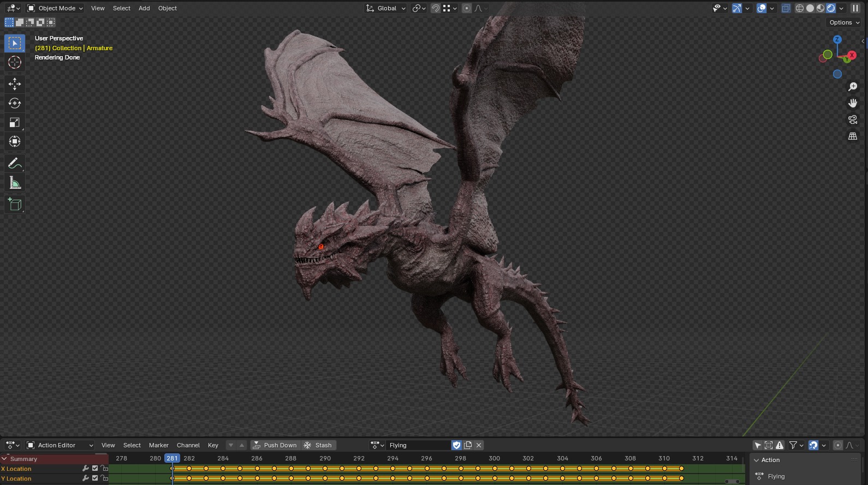Toggle Action Editor proportional editing circle

[838, 445]
